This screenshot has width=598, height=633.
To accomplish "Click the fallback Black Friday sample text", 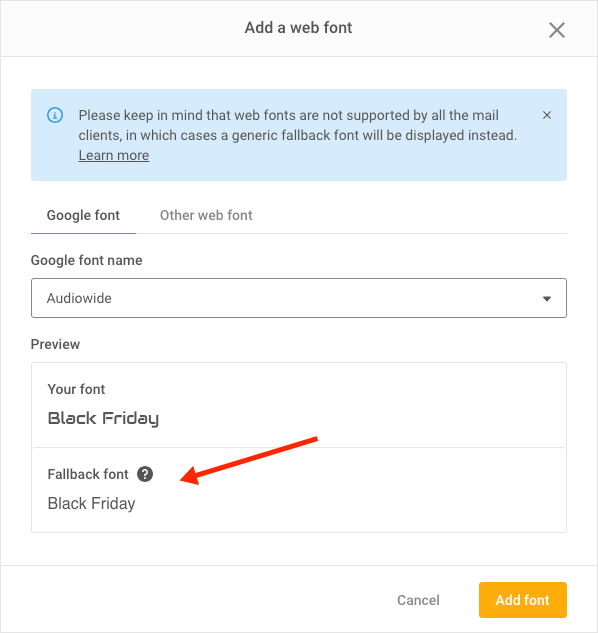I will (91, 504).
